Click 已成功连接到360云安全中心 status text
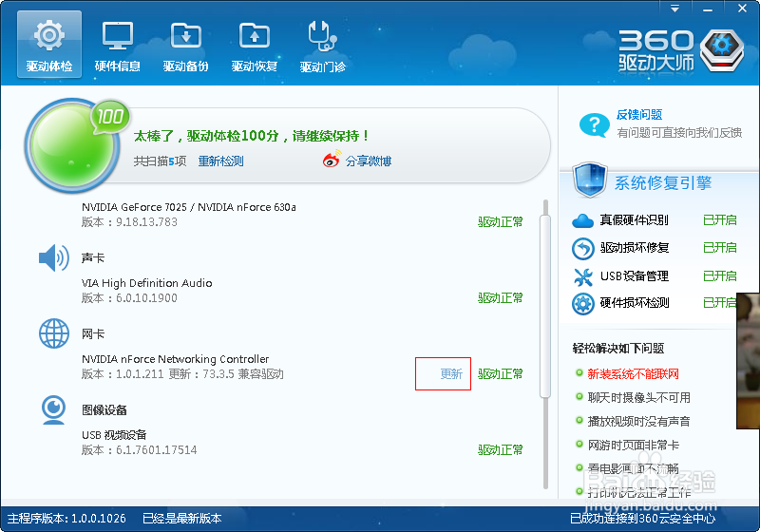 click(x=642, y=519)
